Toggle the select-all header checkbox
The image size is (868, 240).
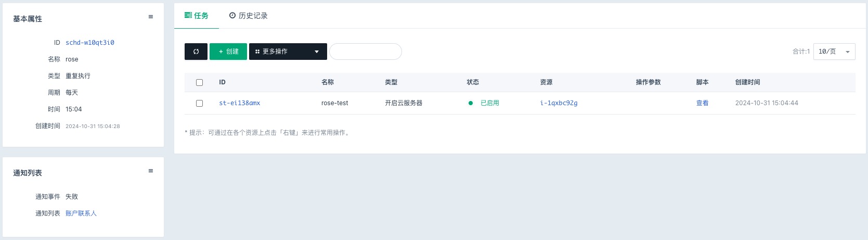[x=199, y=82]
